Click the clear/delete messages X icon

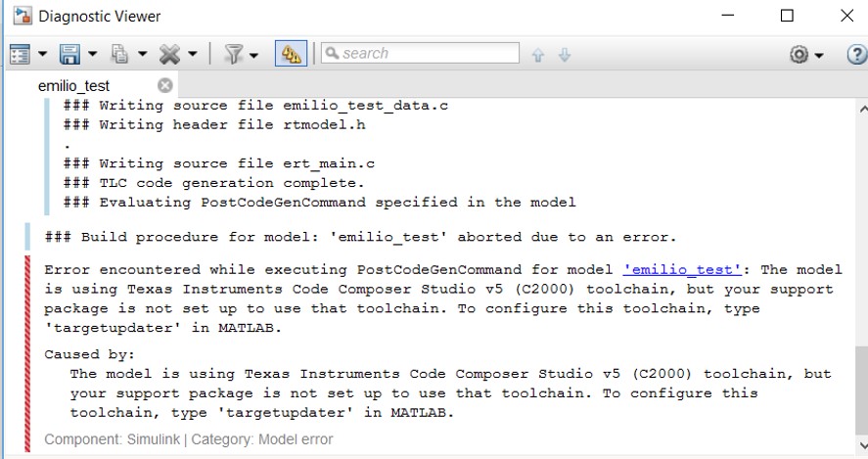click(169, 54)
